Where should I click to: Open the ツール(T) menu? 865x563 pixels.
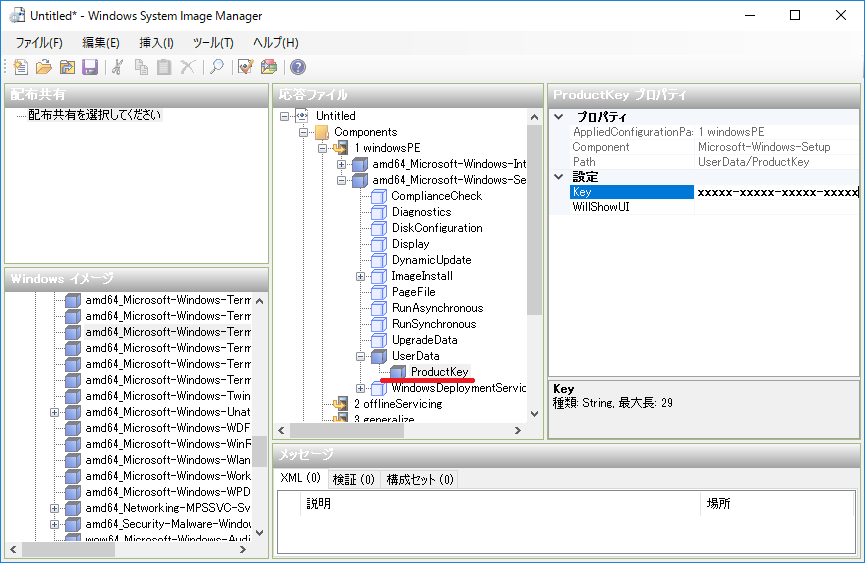[213, 42]
